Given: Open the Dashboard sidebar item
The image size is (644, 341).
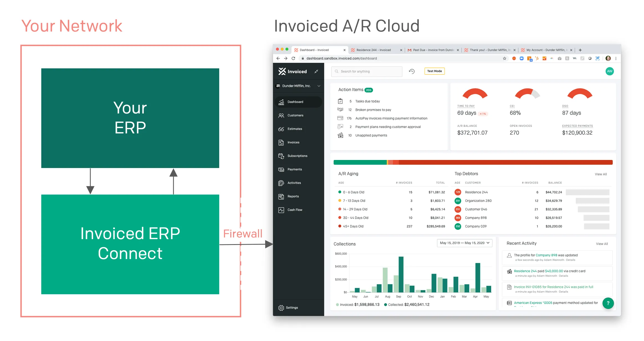Looking at the screenshot, I should pyautogui.click(x=298, y=102).
